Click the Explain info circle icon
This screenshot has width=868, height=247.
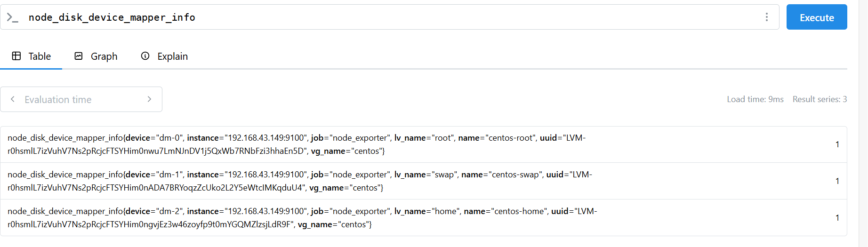[145, 56]
